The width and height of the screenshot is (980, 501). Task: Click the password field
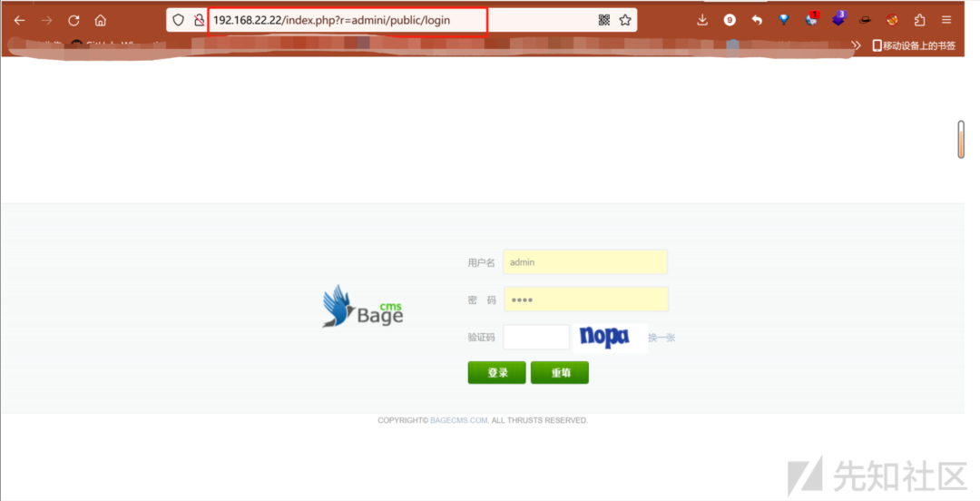tap(586, 300)
